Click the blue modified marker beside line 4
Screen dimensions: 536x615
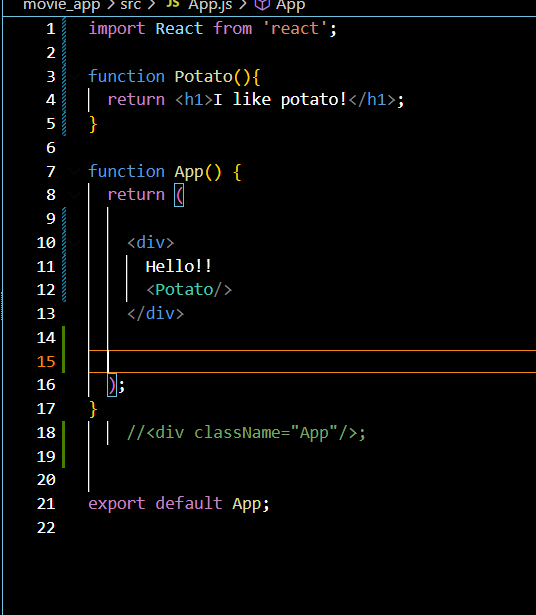64,100
